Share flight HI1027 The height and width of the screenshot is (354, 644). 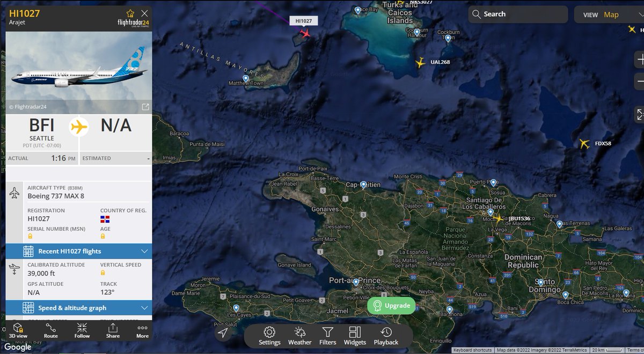(x=113, y=330)
